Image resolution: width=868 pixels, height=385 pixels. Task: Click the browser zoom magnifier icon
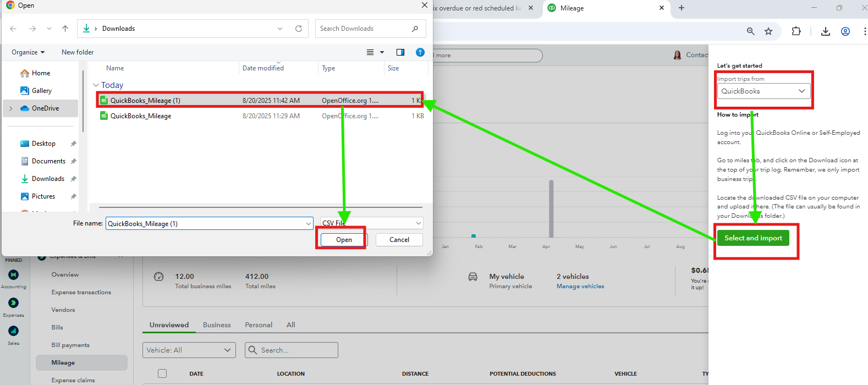pos(750,31)
